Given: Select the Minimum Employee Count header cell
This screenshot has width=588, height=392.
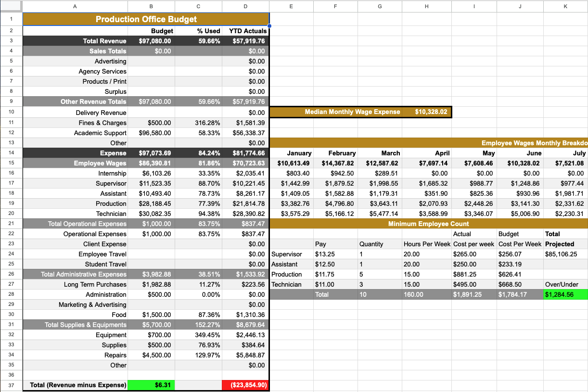Looking at the screenshot, I should point(428,224).
